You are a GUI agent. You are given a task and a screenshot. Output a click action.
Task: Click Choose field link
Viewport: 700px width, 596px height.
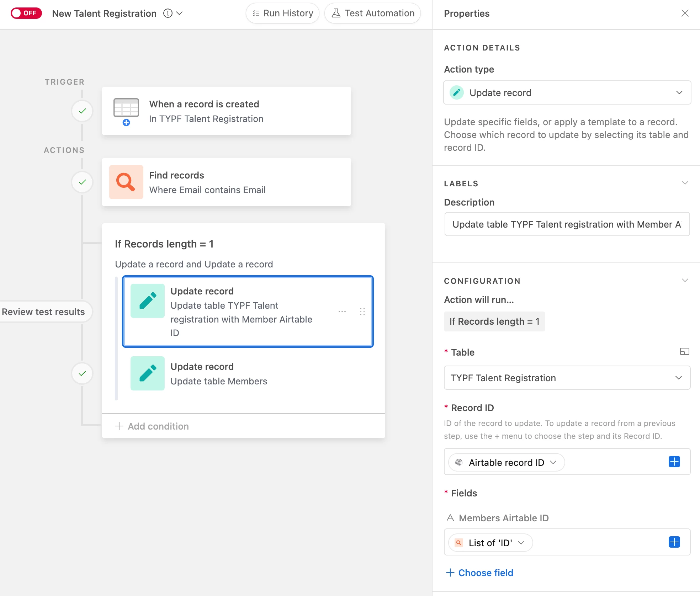click(480, 573)
